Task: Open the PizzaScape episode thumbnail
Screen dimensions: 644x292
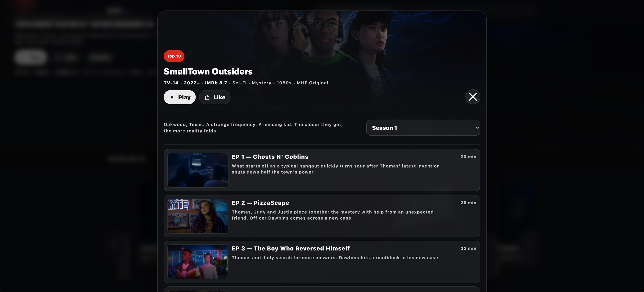Action: pos(198,216)
